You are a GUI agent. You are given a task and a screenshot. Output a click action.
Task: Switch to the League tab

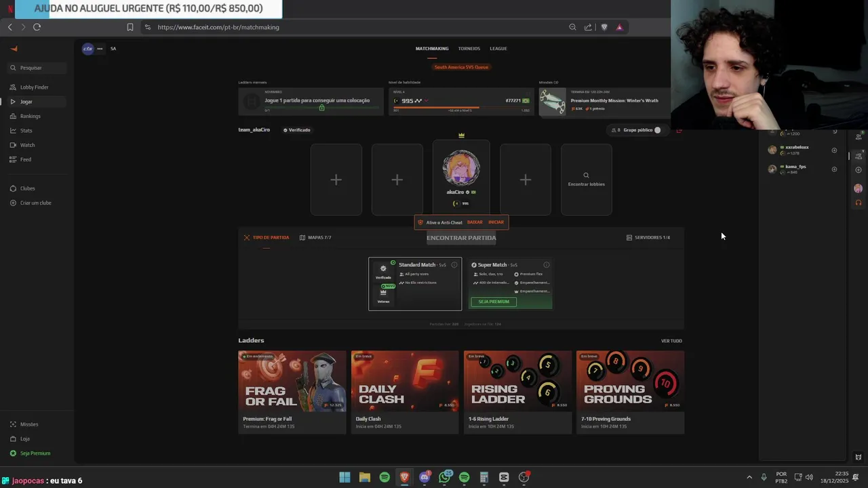click(x=498, y=49)
